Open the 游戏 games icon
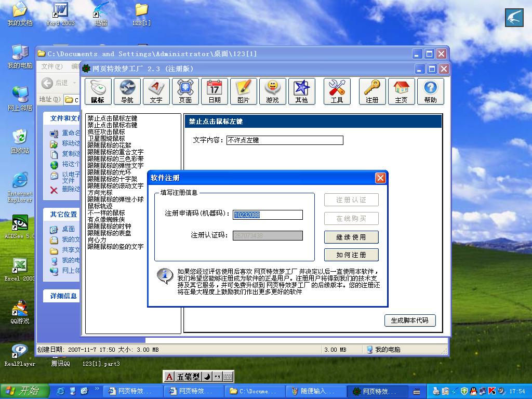 [x=272, y=91]
